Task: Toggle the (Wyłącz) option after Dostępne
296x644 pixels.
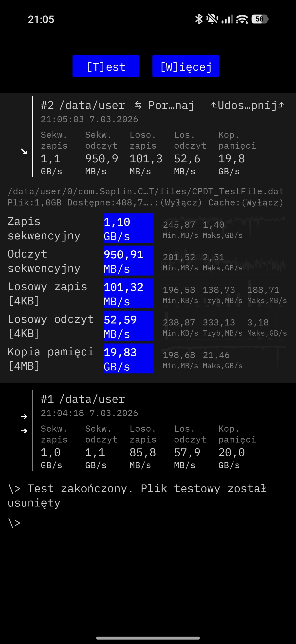Action: tap(181, 202)
